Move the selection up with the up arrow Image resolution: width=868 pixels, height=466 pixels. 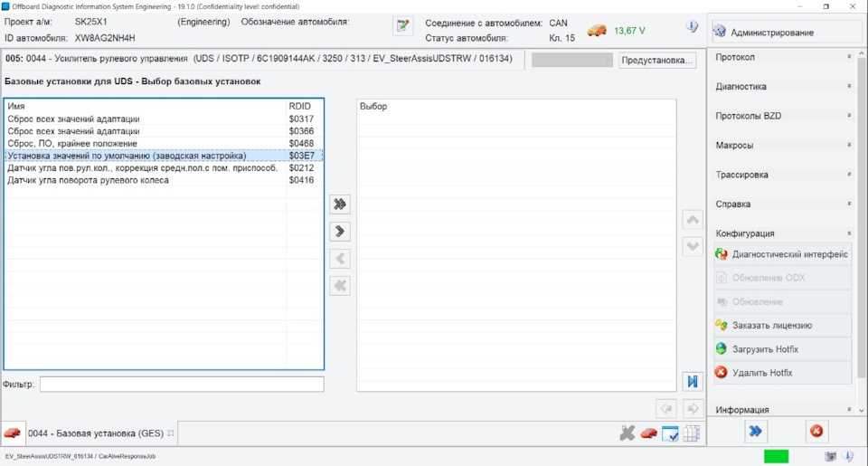[x=693, y=219]
